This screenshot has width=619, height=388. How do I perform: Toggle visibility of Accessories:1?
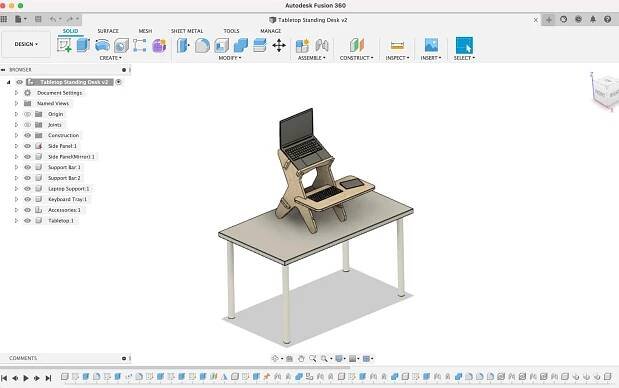click(27, 210)
